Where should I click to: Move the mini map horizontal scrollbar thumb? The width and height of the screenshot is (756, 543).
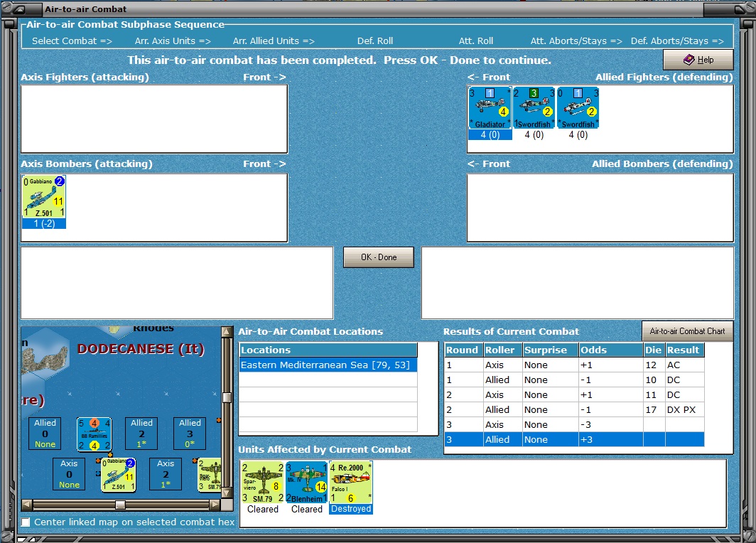coord(121,505)
